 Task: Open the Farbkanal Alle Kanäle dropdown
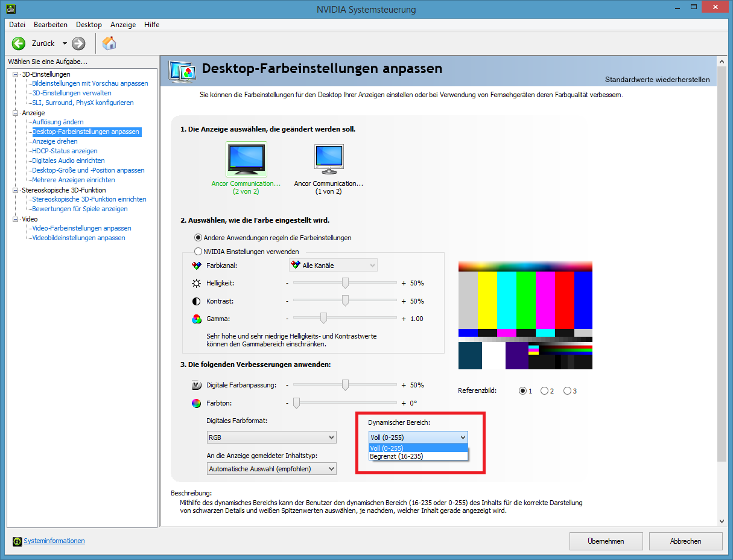(333, 265)
